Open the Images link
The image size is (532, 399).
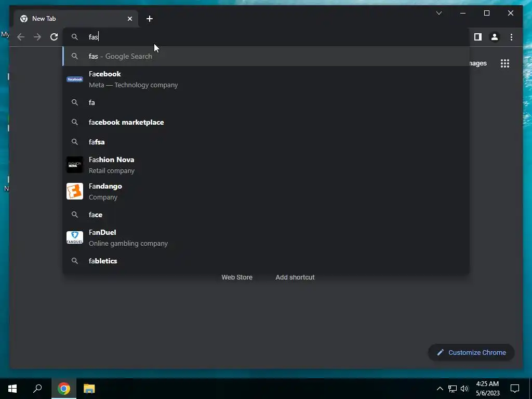point(478,63)
